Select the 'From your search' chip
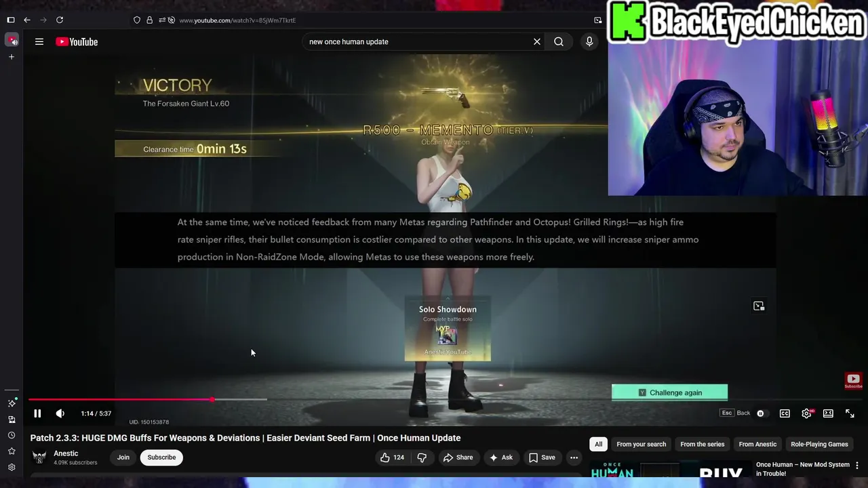The image size is (868, 488). click(642, 445)
